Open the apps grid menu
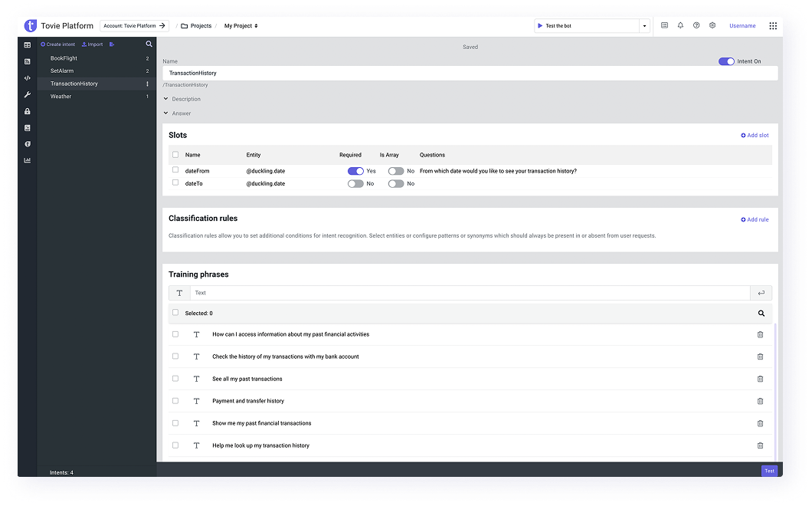This screenshot has height=506, width=812. pos(773,26)
